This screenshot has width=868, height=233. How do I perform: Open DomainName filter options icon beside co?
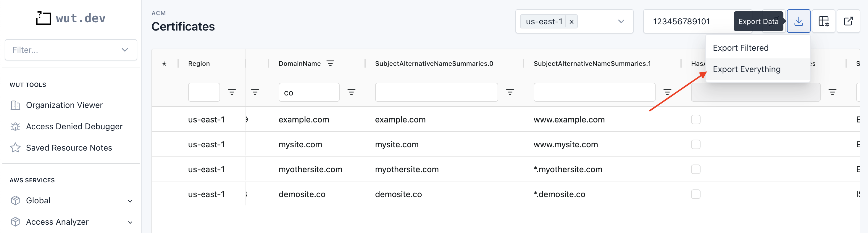[351, 92]
